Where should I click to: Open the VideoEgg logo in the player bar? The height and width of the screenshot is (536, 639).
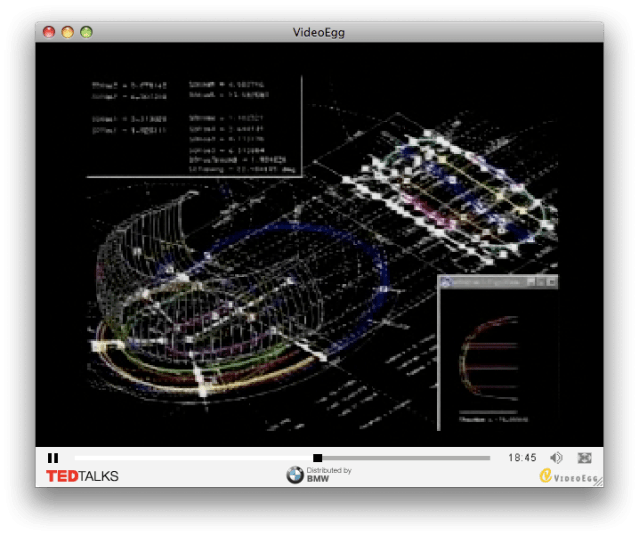point(565,476)
